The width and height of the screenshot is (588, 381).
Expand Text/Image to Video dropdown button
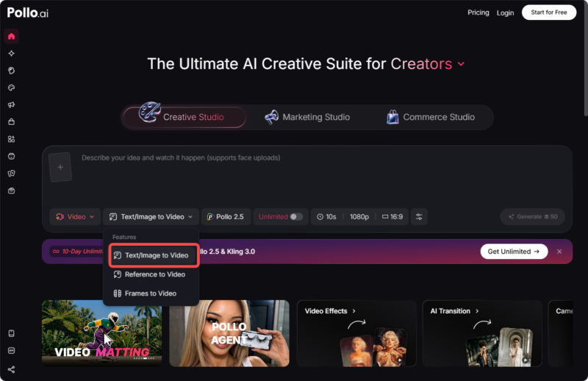click(151, 216)
